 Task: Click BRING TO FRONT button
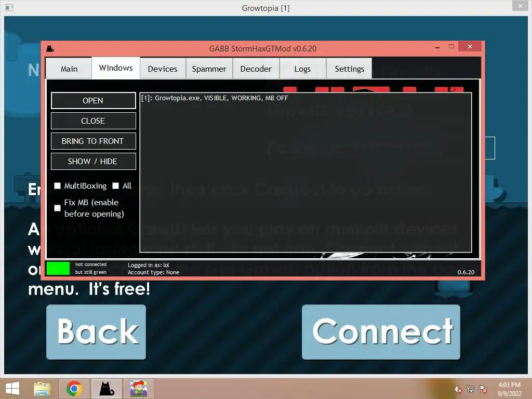[x=94, y=141]
